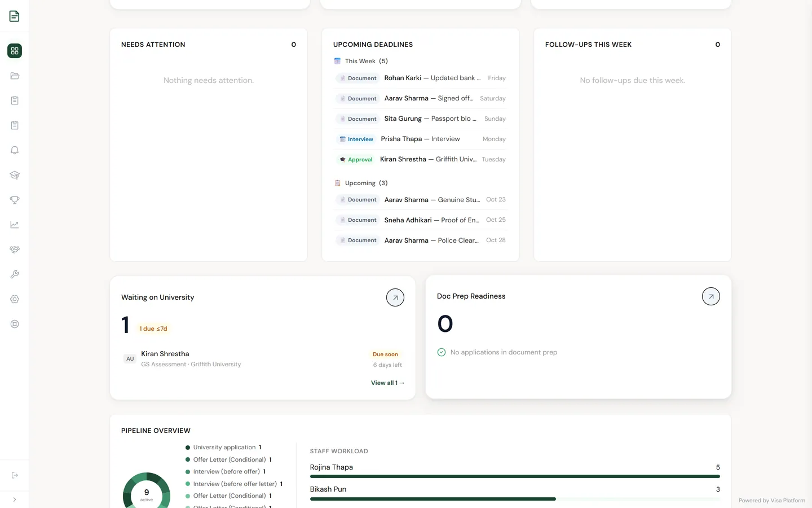Click 'GS Assessment · Griffith University' subtitle
This screenshot has width=812, height=508.
click(191, 365)
